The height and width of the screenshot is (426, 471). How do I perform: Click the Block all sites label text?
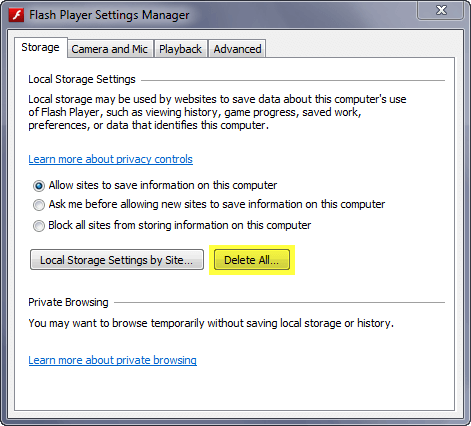180,225
